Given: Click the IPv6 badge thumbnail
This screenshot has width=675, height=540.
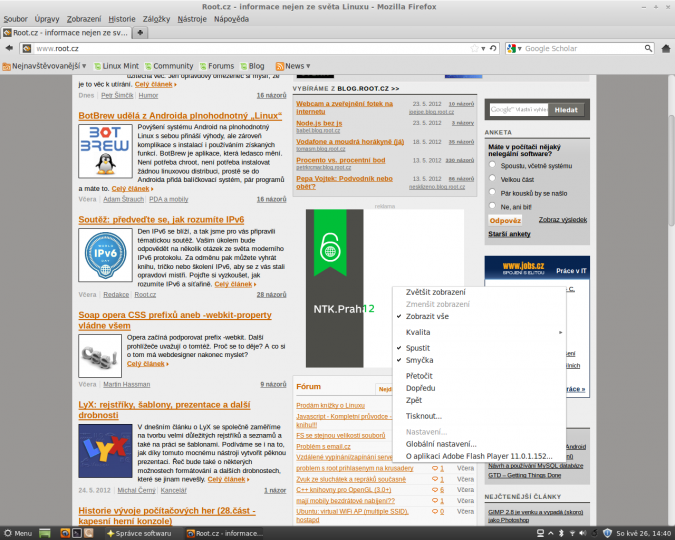Looking at the screenshot, I should (x=105, y=255).
